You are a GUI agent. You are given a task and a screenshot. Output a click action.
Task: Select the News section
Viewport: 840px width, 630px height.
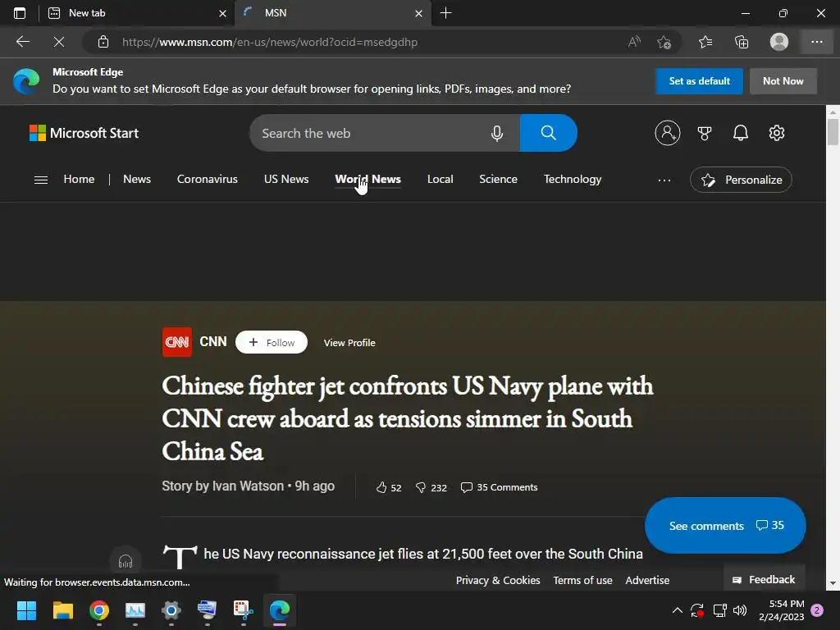(137, 179)
